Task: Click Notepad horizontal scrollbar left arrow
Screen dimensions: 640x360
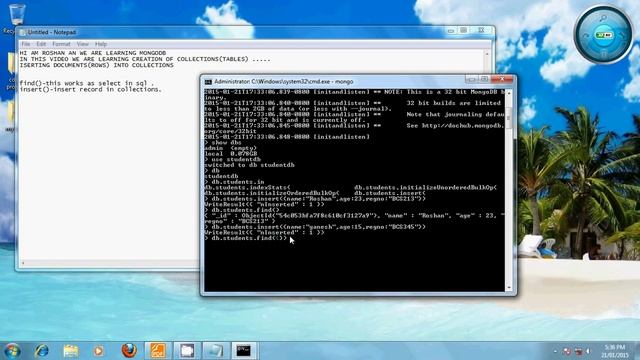Action: click(x=23, y=263)
